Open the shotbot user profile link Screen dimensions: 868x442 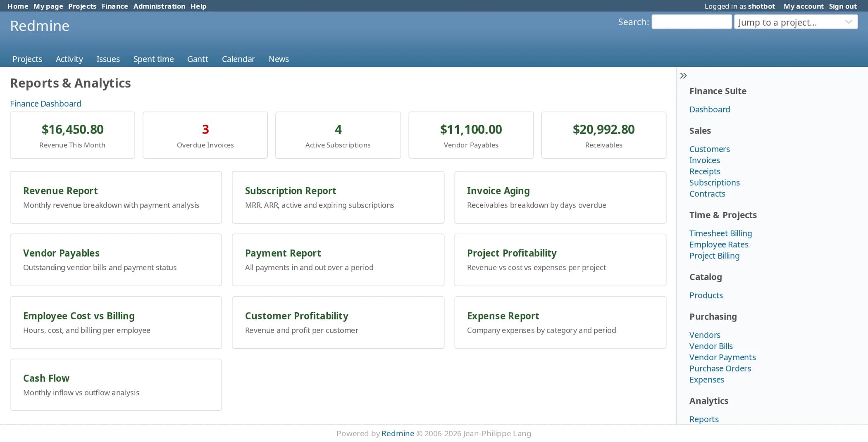pos(761,6)
